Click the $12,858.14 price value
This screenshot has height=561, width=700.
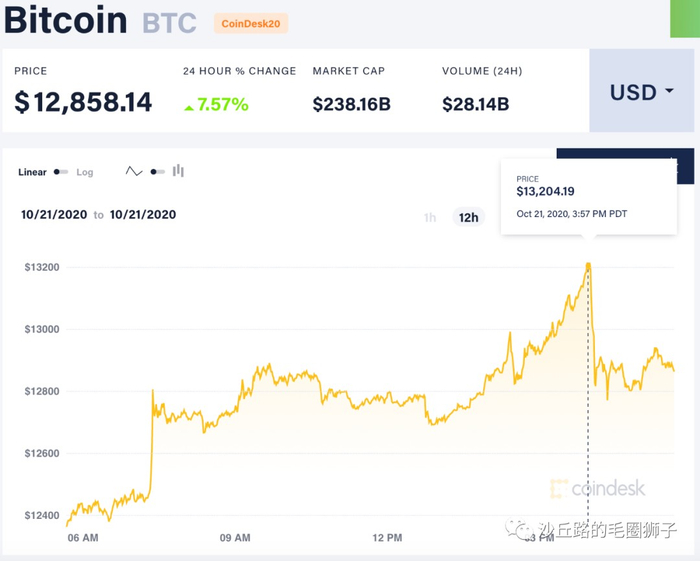tap(83, 102)
